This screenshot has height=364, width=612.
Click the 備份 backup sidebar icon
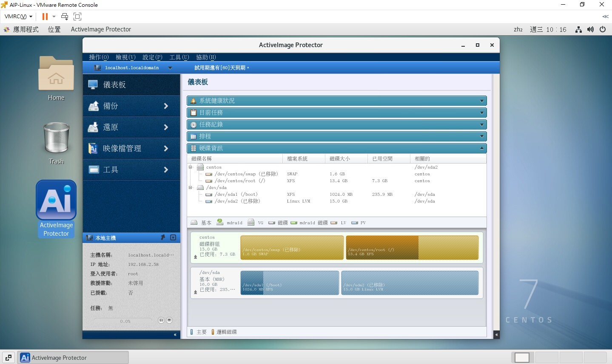click(x=93, y=106)
